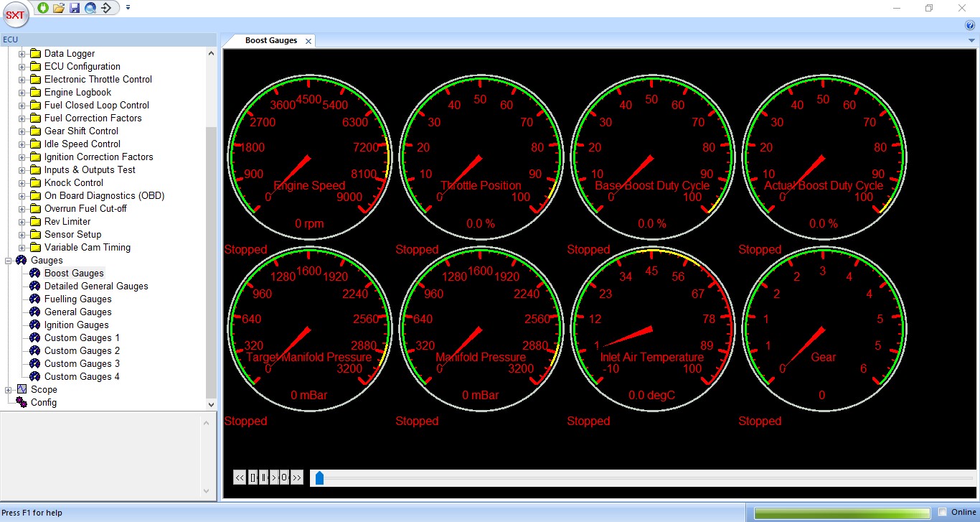980x522 pixels.
Task: Select Config in the ECU tree
Action: coord(43,403)
